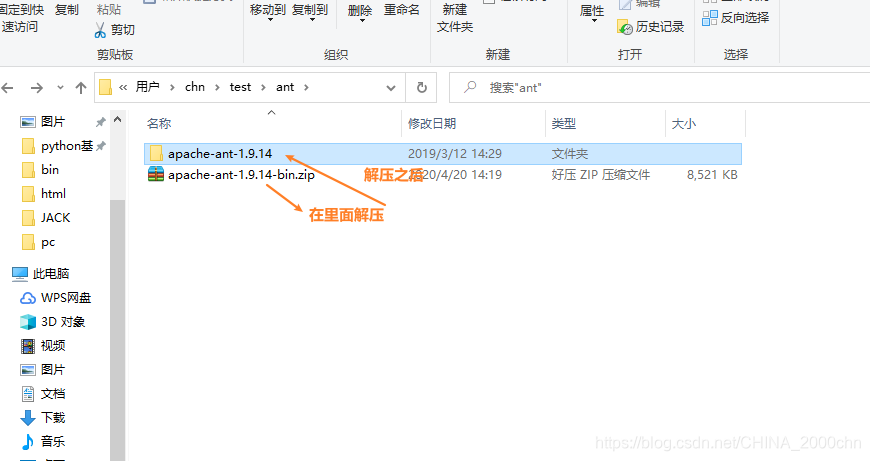Image resolution: width=870 pixels, height=461 pixels.
Task: Click the 3D 对象 cube icon
Action: click(x=28, y=322)
